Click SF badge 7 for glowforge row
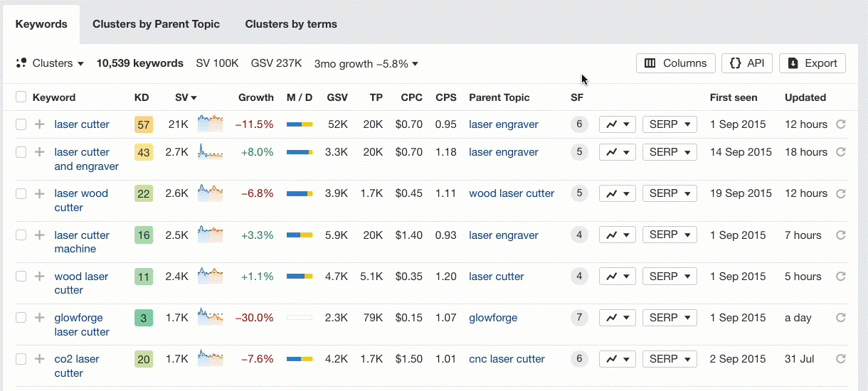The width and height of the screenshot is (868, 391). [x=579, y=318]
